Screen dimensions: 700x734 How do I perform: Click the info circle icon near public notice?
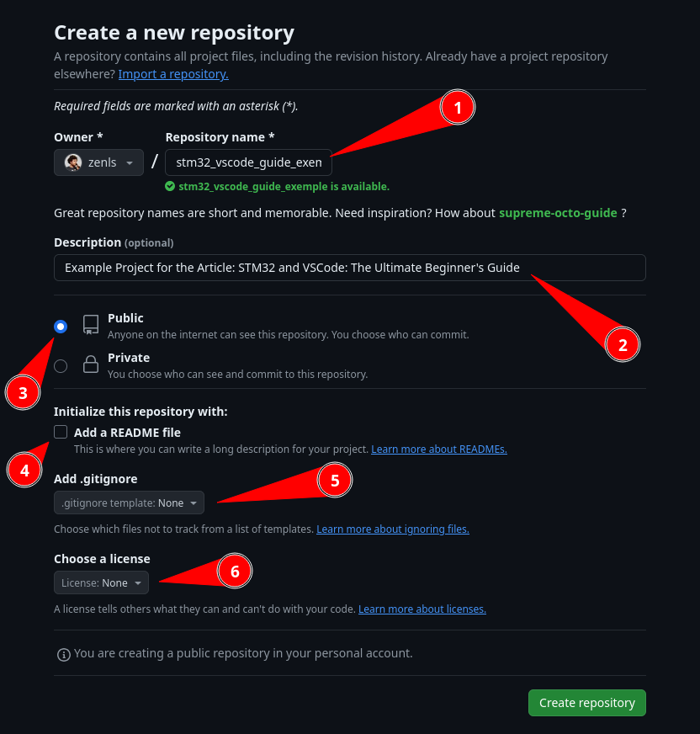[64, 654]
